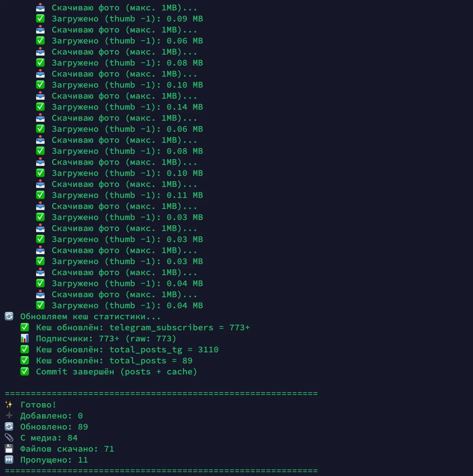Viewport: 473px width, 476px height.
Task: Click the refresh icon beside "Обновлено: 89"
Action: (9, 427)
